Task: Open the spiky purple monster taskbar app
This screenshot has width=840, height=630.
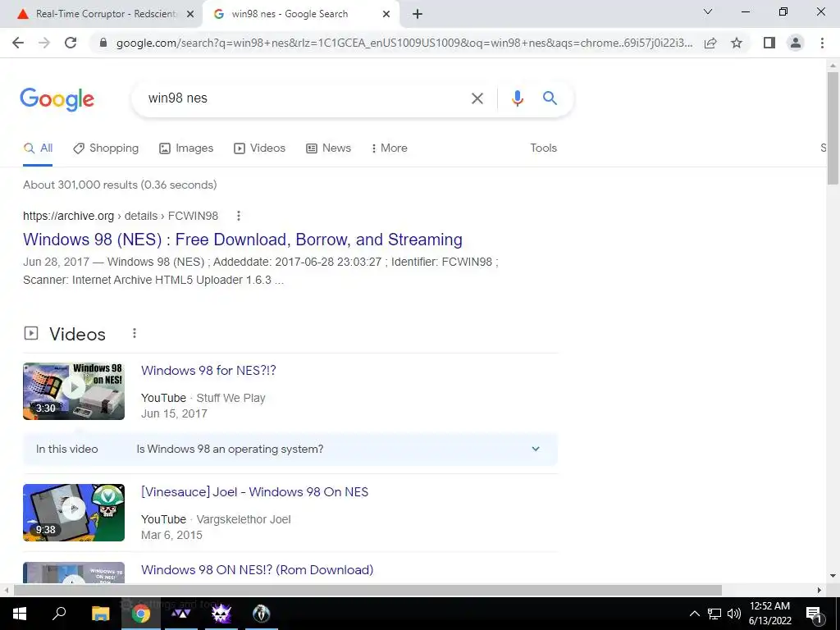Action: coord(221,614)
